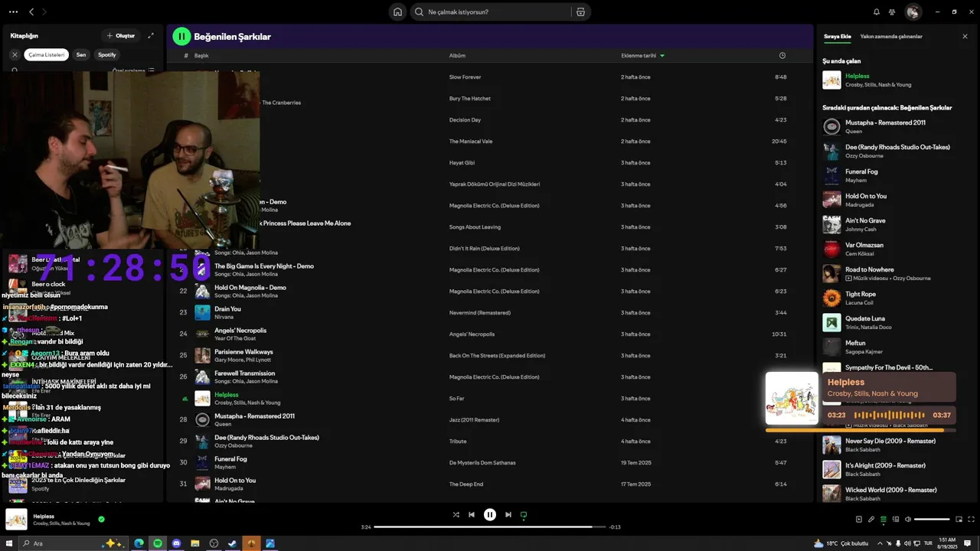
Task: Open the three-dot app menu
Action: coord(13,11)
